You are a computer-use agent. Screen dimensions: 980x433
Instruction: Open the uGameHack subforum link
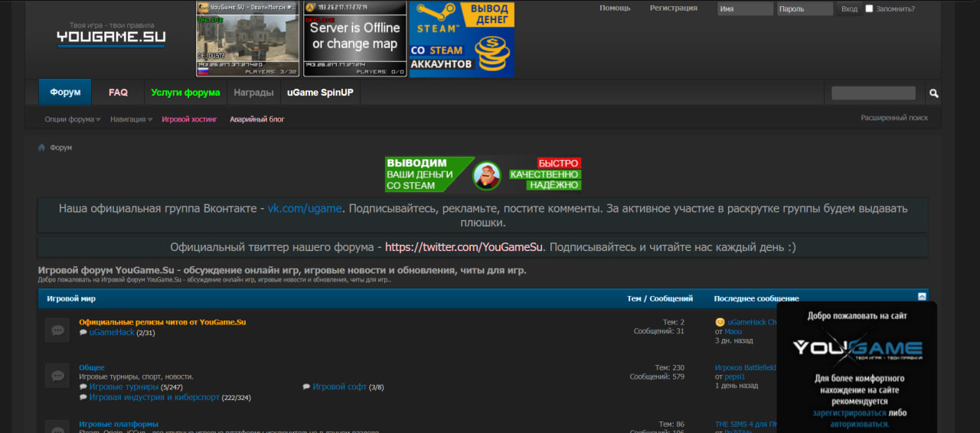[112, 333]
